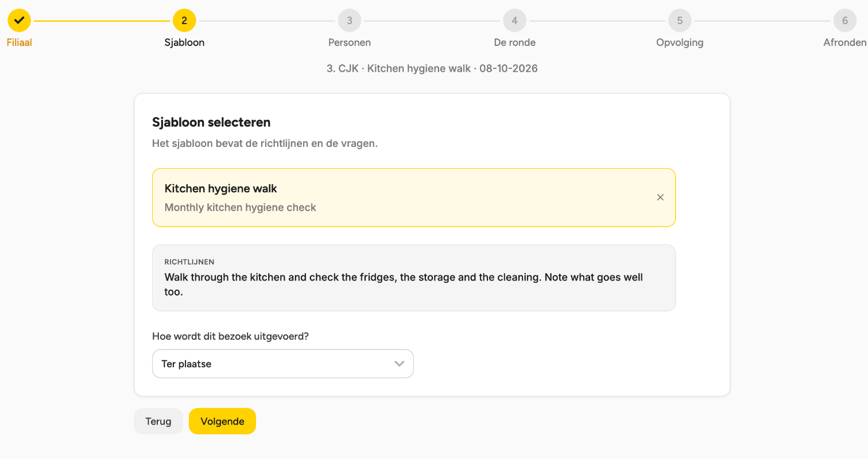Click the Sjabloon step label
This screenshot has width=868, height=459.
(x=184, y=42)
